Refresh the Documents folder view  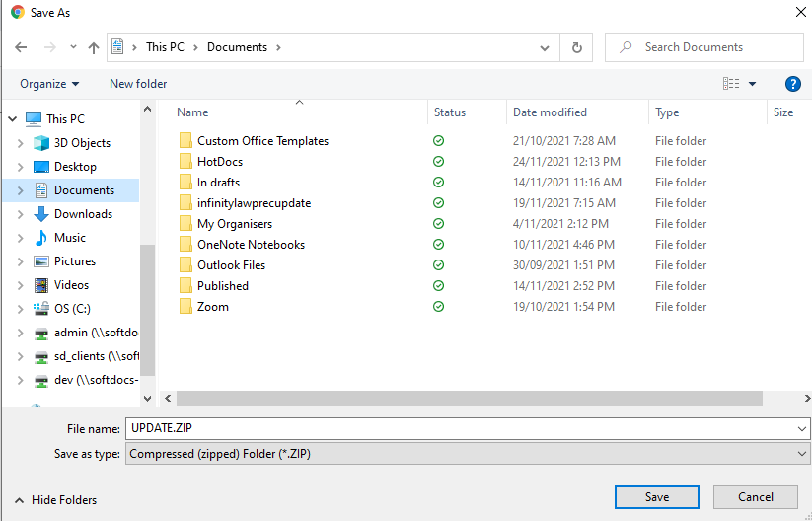pyautogui.click(x=576, y=47)
